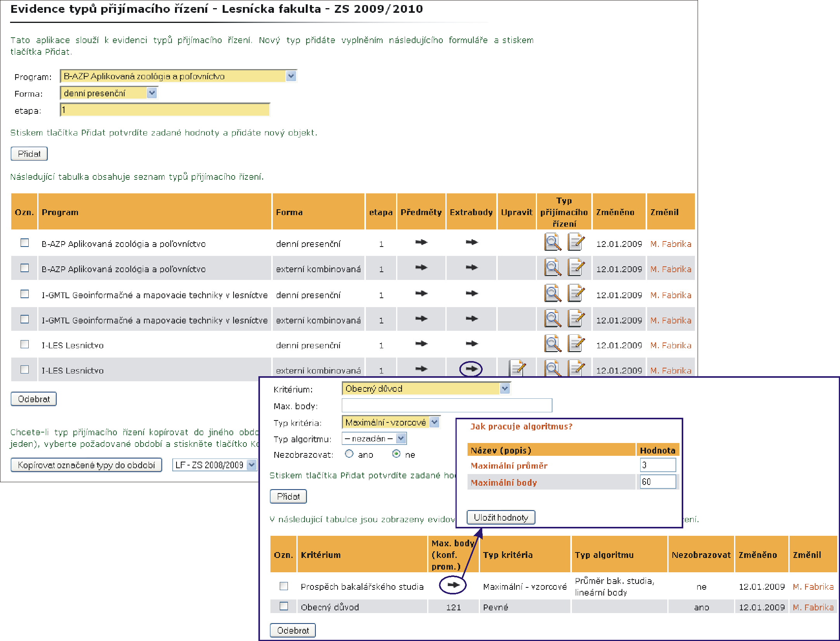The image size is (840, 641).
Task: Click edit notepad icon in I-LES denní presenční row
Action: [576, 343]
